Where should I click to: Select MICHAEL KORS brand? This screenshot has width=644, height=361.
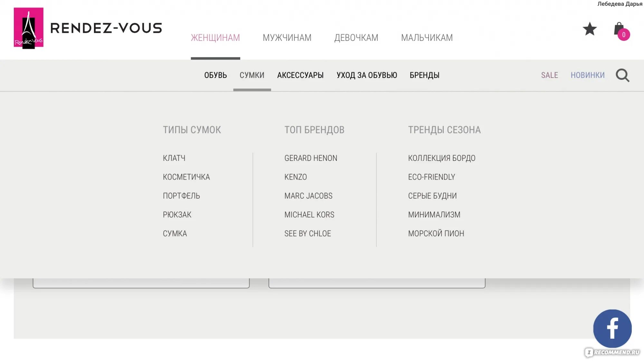tap(309, 215)
